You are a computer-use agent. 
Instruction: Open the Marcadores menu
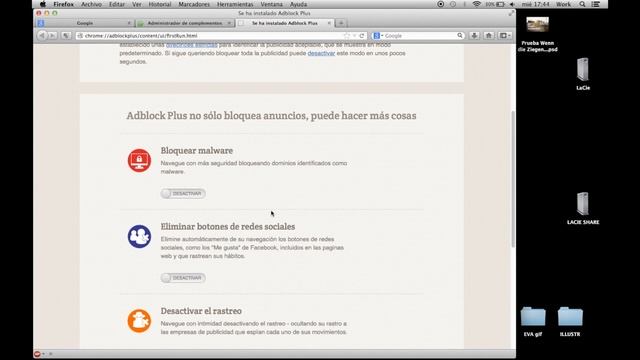[x=194, y=4]
